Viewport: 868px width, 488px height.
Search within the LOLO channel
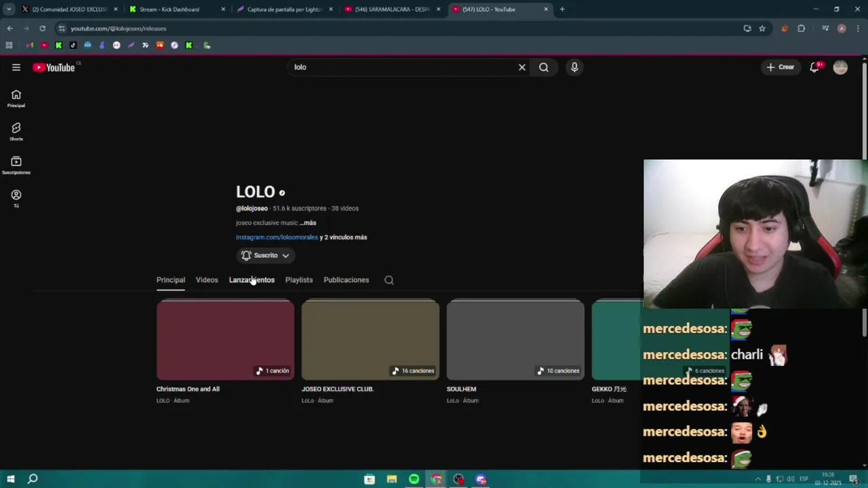click(389, 280)
